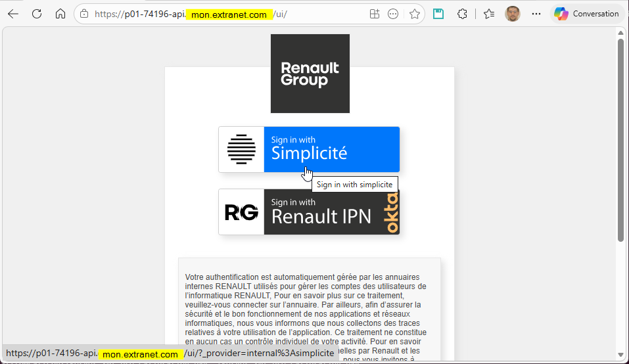629x364 pixels.
Task: Reload the current page
Action: [37, 14]
